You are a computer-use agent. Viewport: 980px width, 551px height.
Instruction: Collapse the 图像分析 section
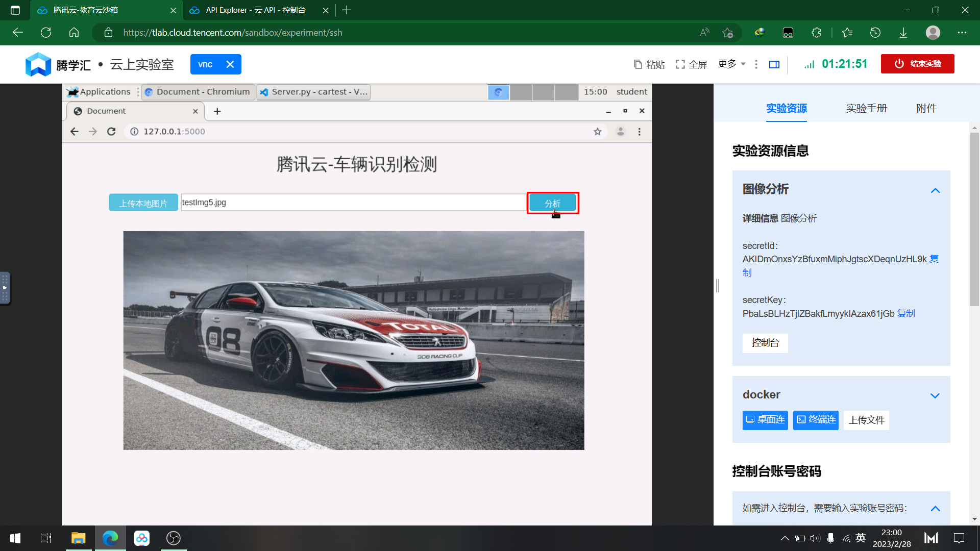935,190
